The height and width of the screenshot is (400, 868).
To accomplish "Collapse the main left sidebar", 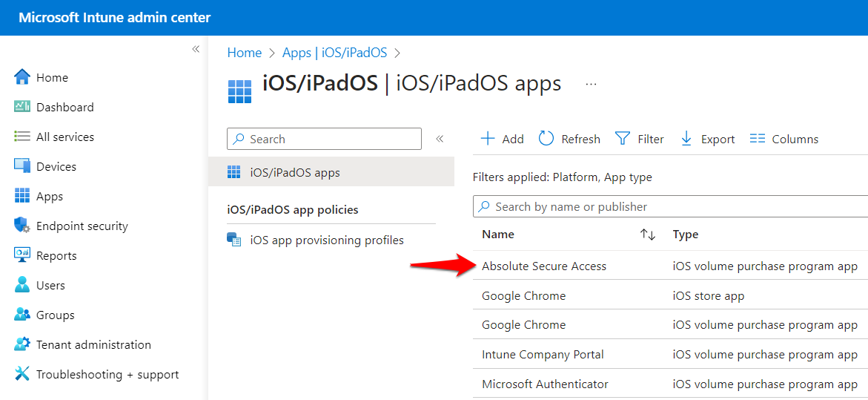I will [x=196, y=49].
